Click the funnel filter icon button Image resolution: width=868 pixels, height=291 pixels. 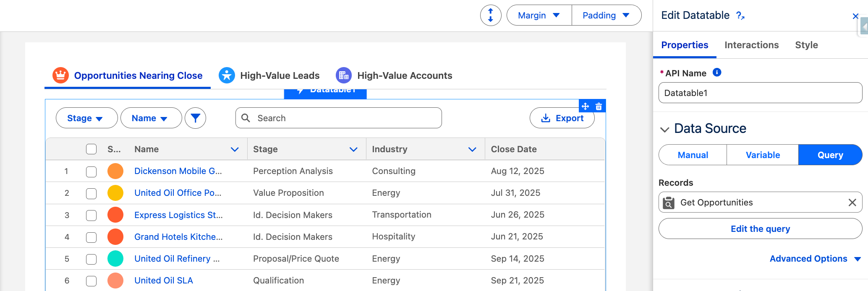click(195, 118)
